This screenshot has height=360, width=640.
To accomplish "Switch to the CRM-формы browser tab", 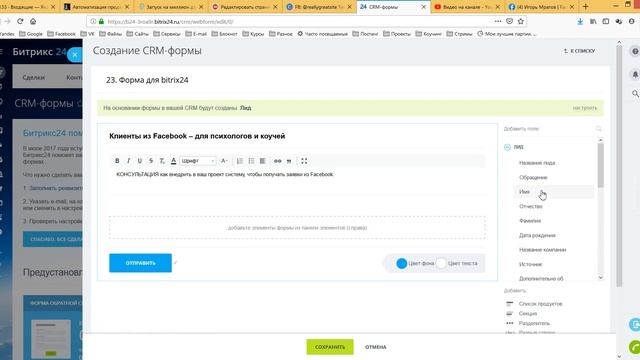I will (393, 7).
